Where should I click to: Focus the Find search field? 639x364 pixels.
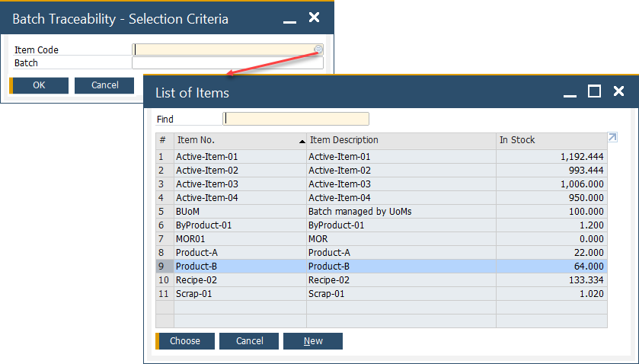[296, 119]
